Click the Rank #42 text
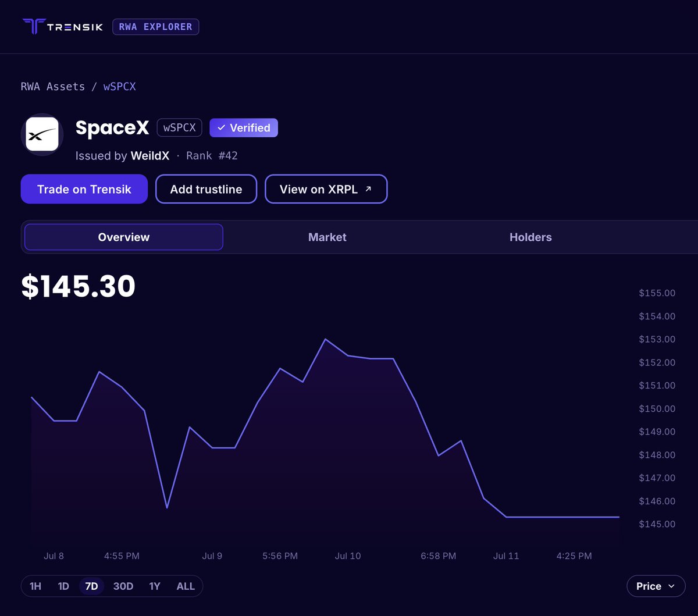 (x=212, y=156)
